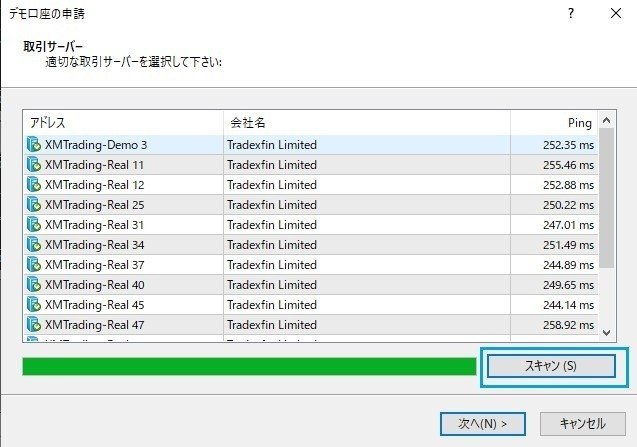Viewport: 637px width, 447px height.
Task: Click Tradexfin Limited in XMTrading-Real 40 row
Action: click(272, 284)
